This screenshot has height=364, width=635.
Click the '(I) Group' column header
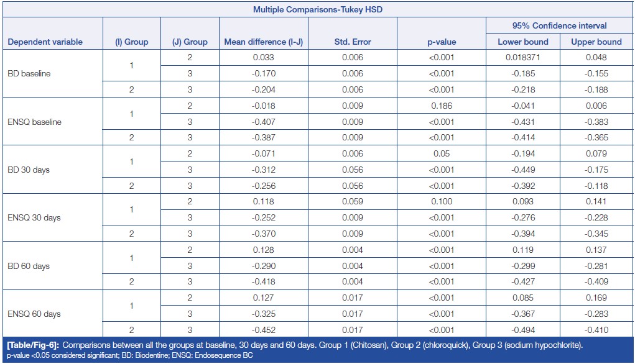pos(132,42)
